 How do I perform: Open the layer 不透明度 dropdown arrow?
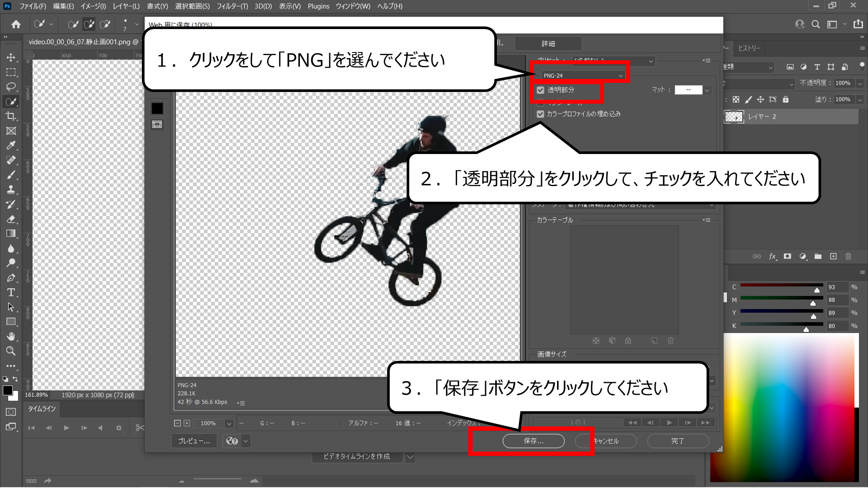860,83
